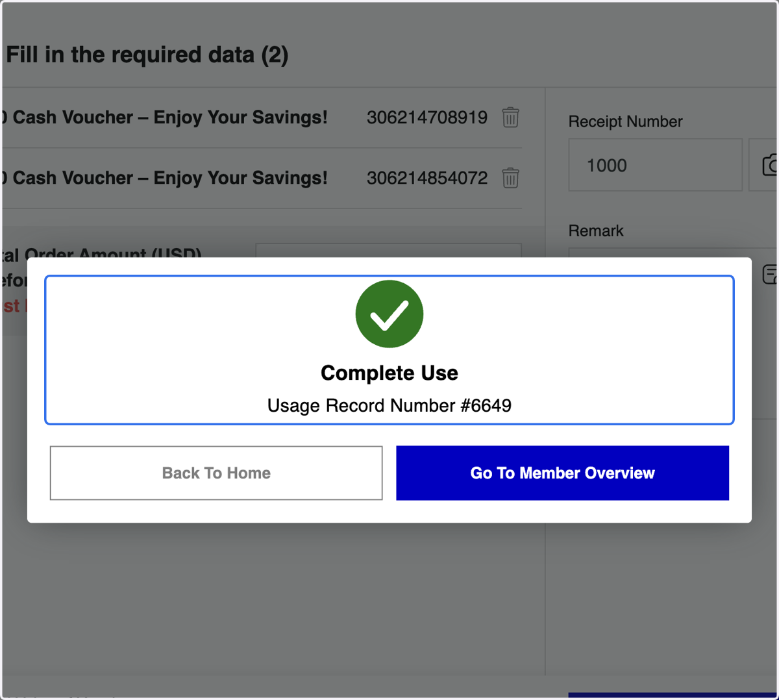The height and width of the screenshot is (700, 779).
Task: Click the Complete Use heading
Action: click(x=389, y=373)
